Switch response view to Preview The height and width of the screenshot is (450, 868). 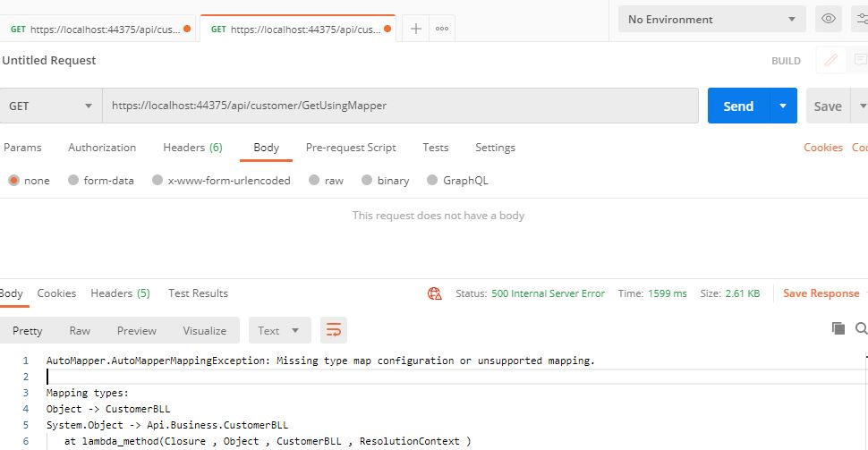coord(137,330)
